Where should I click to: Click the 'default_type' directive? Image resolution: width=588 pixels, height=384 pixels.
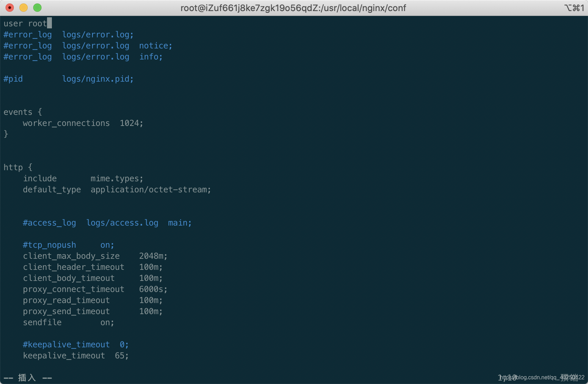[52, 190]
